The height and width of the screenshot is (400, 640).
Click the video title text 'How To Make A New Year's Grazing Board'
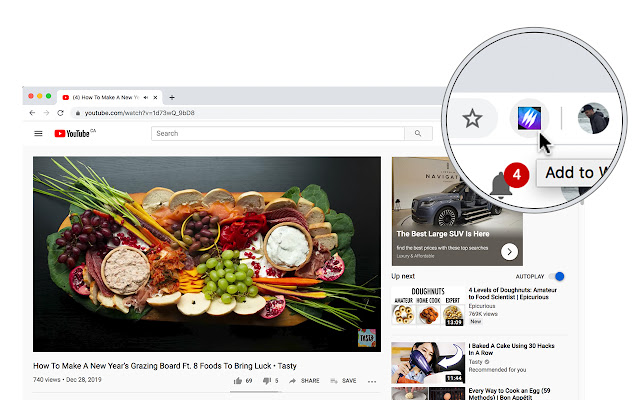click(164, 366)
